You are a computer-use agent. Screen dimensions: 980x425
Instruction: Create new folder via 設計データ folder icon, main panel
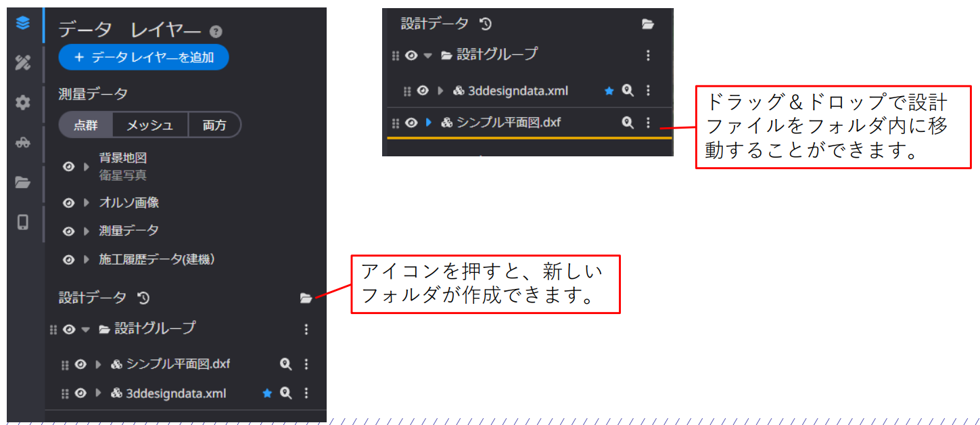(x=306, y=298)
